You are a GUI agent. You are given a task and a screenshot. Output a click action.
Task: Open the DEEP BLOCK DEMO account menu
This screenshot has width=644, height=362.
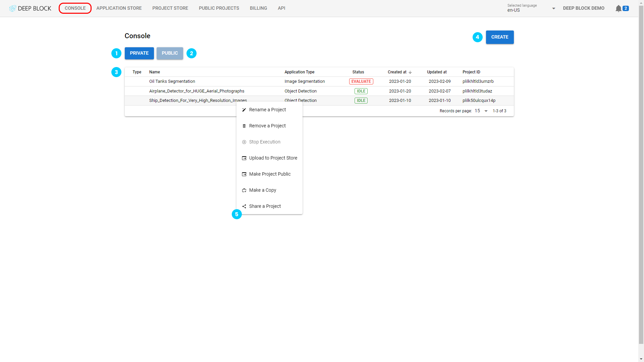pos(584,8)
